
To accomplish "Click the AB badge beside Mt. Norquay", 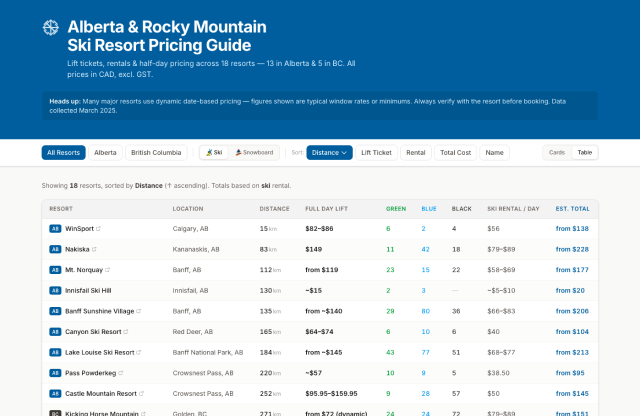I will 55,270.
